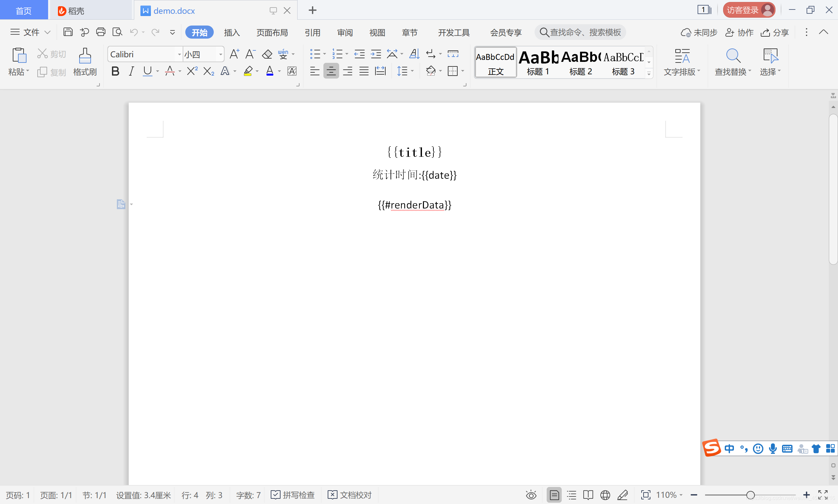The image size is (838, 504).
Task: Open text layout tools icon
Action: point(682,56)
